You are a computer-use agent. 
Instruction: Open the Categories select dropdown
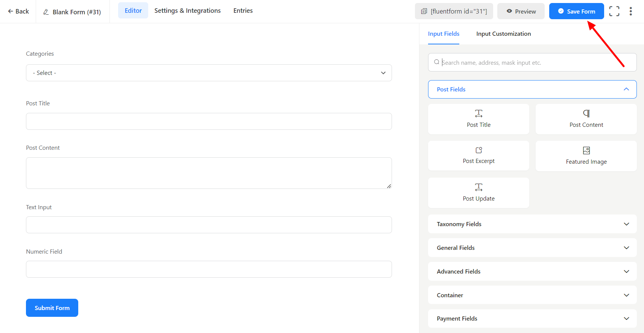coord(209,73)
